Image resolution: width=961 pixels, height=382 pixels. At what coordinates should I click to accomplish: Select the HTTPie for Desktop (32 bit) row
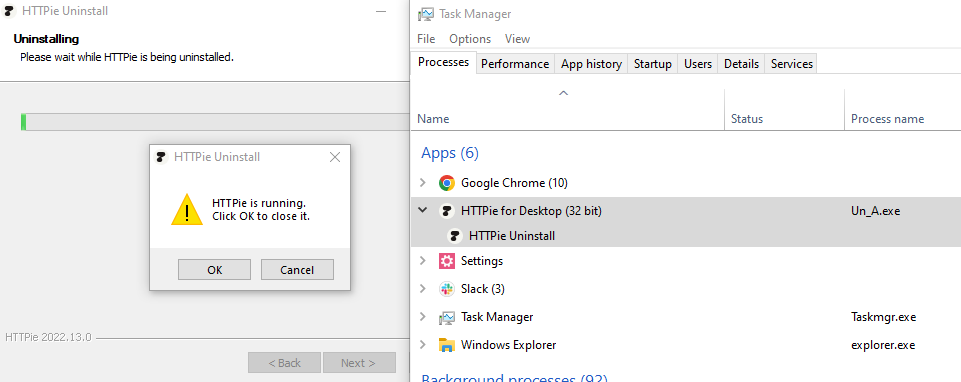[x=686, y=211]
